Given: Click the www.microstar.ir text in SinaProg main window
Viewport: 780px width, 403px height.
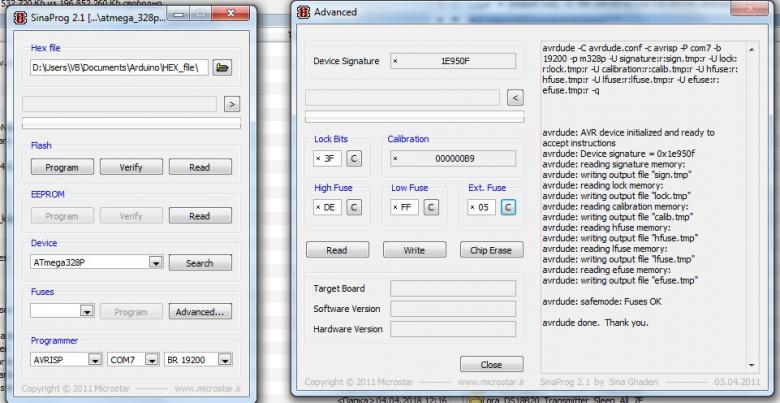Looking at the screenshot, I should [x=207, y=388].
